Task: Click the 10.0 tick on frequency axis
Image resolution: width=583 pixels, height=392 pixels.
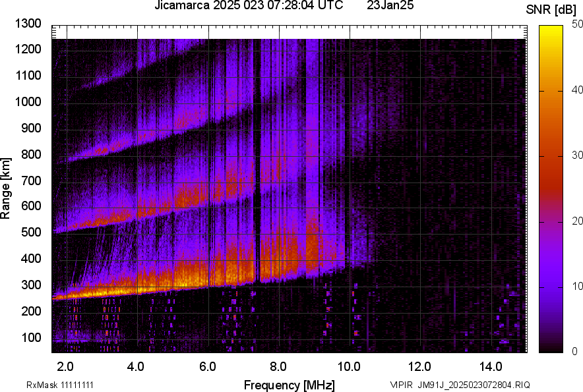Action: [349, 365]
